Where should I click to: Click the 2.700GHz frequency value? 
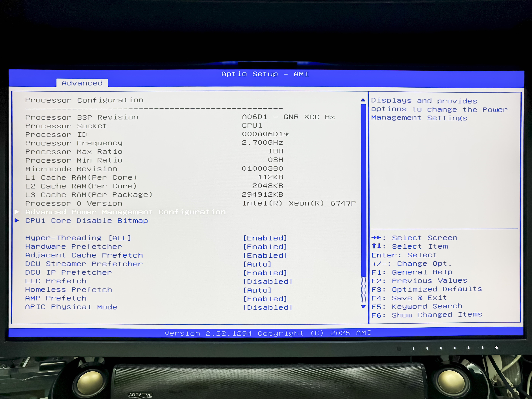[x=262, y=143]
